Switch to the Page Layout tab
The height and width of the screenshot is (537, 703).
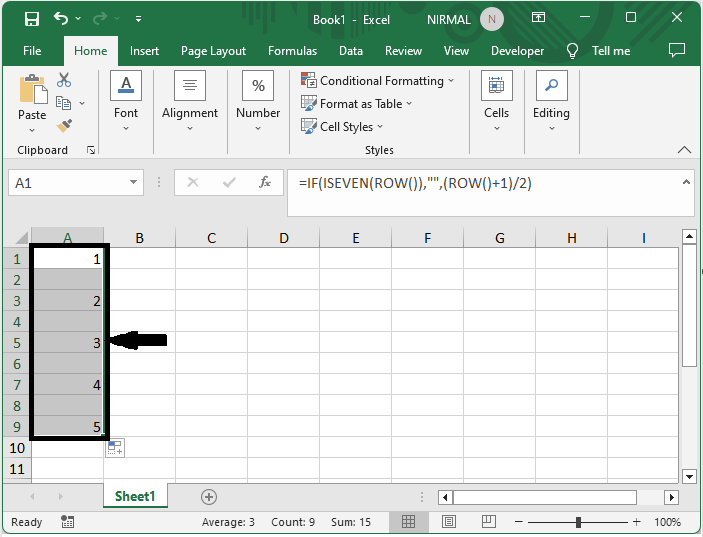[213, 51]
